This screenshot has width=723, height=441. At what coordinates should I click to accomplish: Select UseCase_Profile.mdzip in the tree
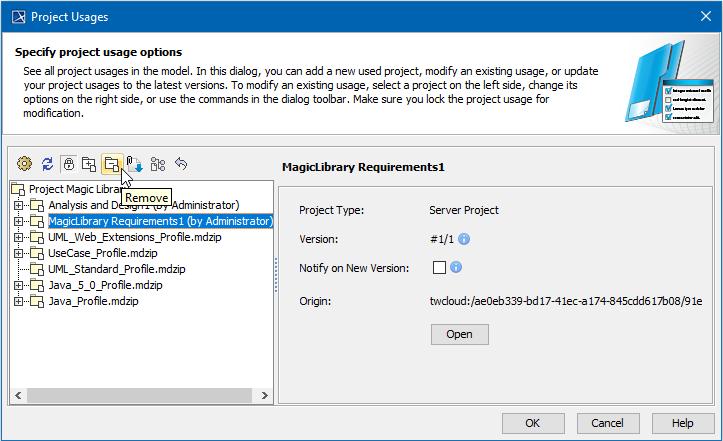(102, 253)
